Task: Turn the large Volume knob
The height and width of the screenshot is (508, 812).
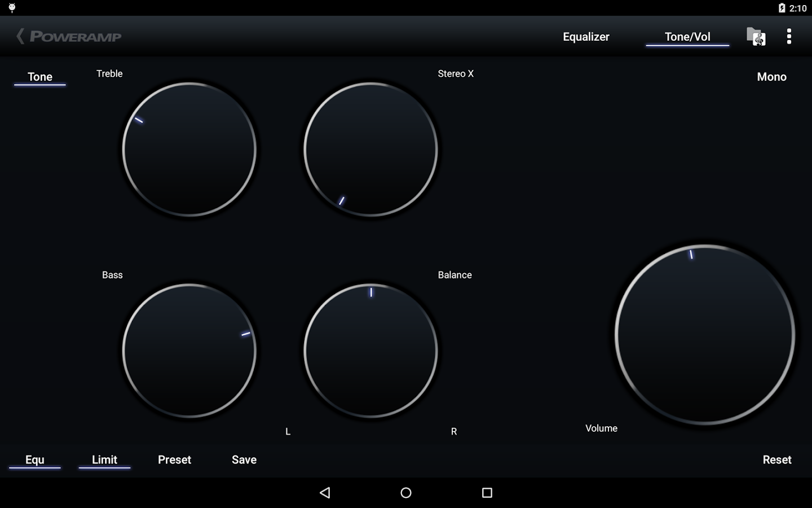Action: pyautogui.click(x=704, y=334)
